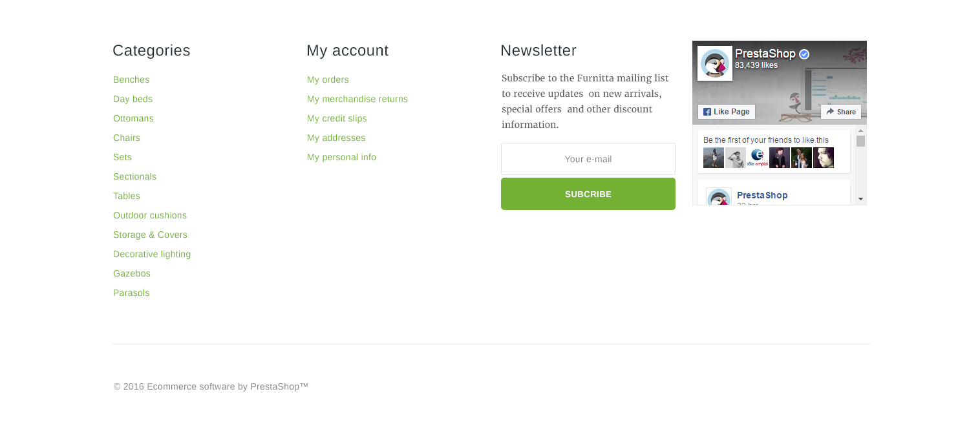980x429 pixels.
Task: Click the Your e-mail input field
Action: tap(588, 159)
